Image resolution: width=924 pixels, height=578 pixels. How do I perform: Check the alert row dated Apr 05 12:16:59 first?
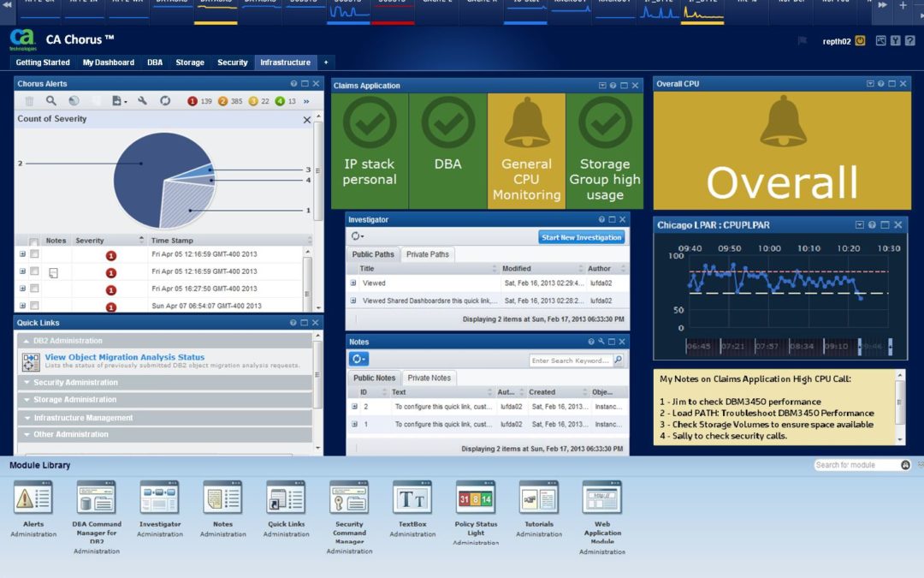(34, 253)
